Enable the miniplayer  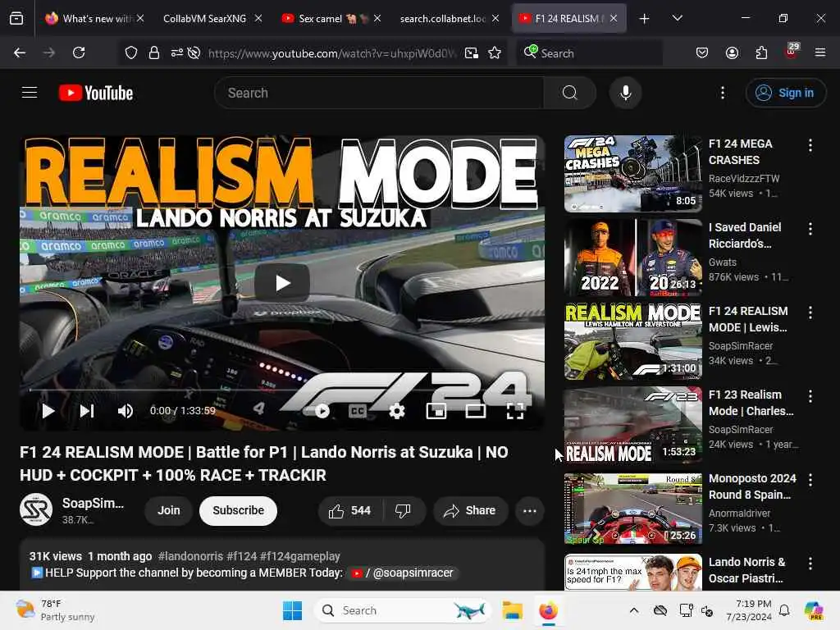pyautogui.click(x=436, y=411)
